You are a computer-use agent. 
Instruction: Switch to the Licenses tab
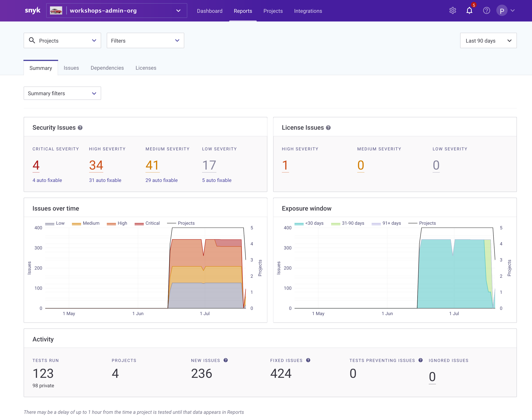(146, 68)
